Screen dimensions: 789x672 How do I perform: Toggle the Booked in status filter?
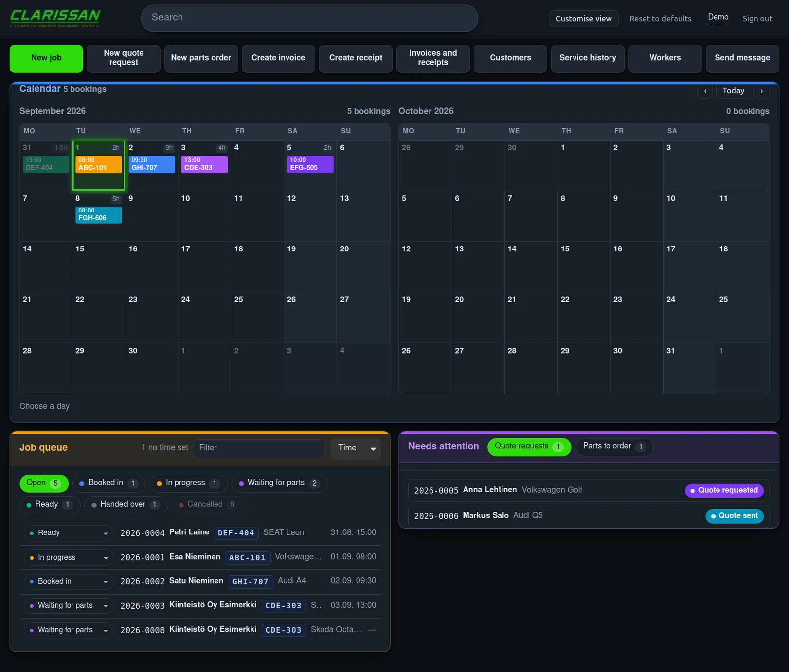109,483
